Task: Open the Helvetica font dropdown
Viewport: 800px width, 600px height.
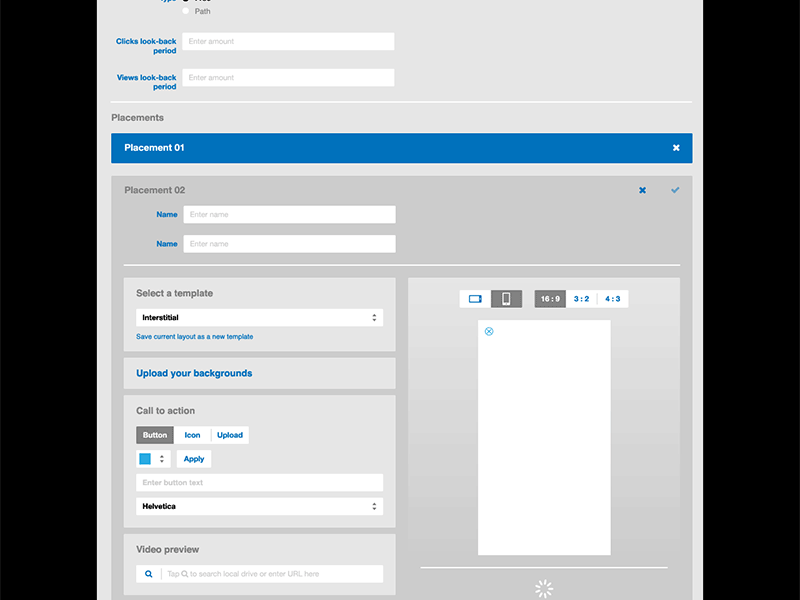Action: point(259,506)
